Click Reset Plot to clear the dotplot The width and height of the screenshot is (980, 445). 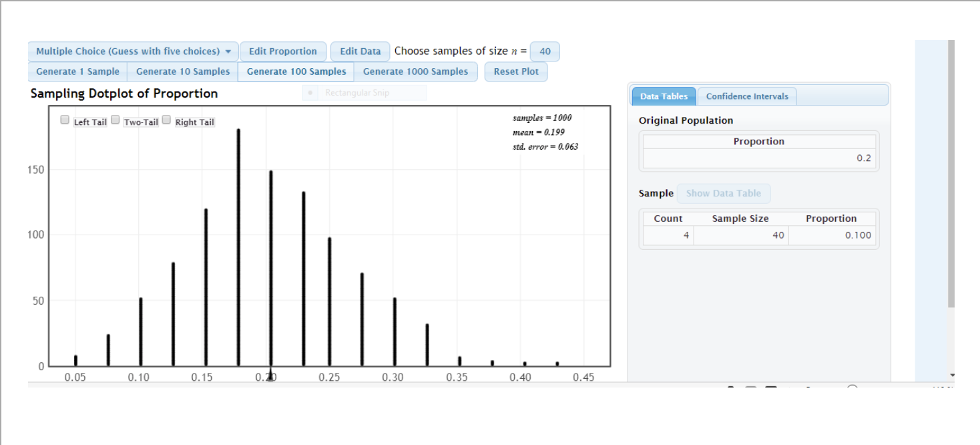pyautogui.click(x=515, y=71)
